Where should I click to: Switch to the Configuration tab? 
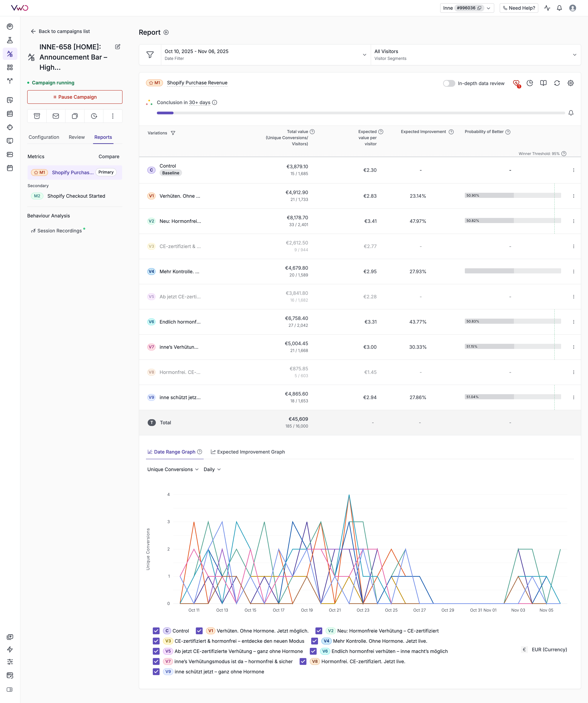click(x=44, y=137)
